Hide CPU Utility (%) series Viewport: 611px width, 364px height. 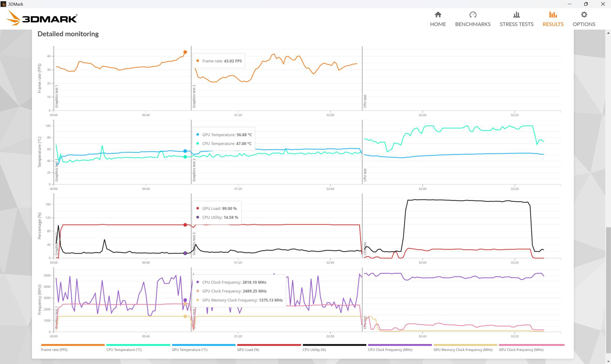tap(314, 349)
